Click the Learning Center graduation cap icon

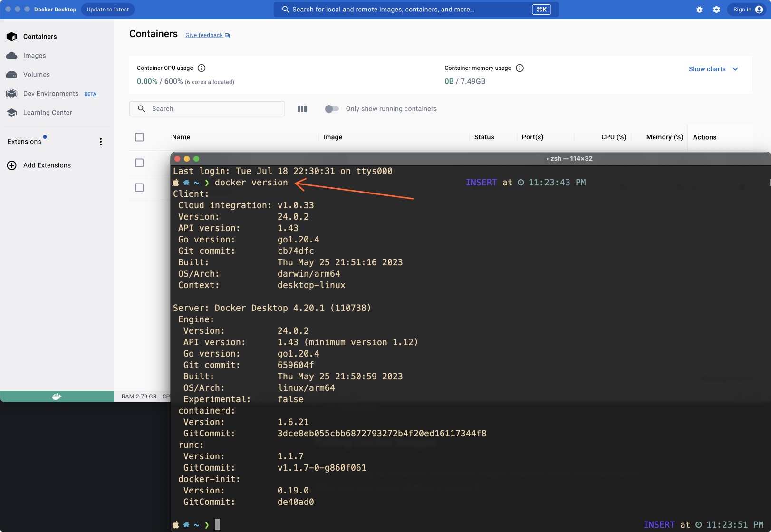12,113
